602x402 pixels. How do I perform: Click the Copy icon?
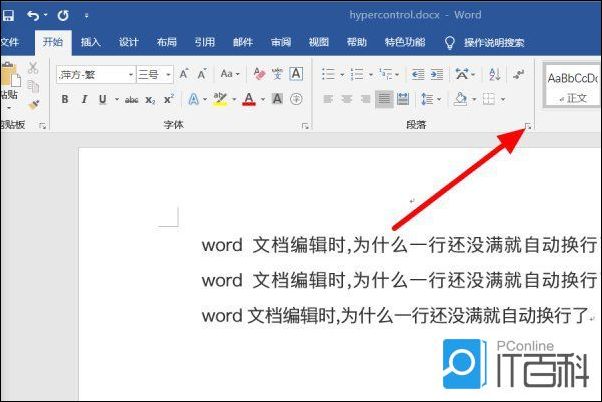tap(33, 86)
